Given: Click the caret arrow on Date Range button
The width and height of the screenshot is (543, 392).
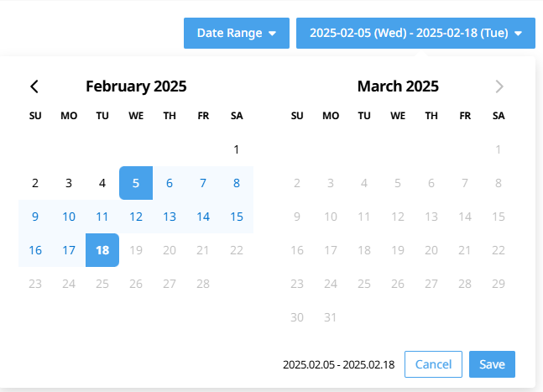Looking at the screenshot, I should click(273, 34).
